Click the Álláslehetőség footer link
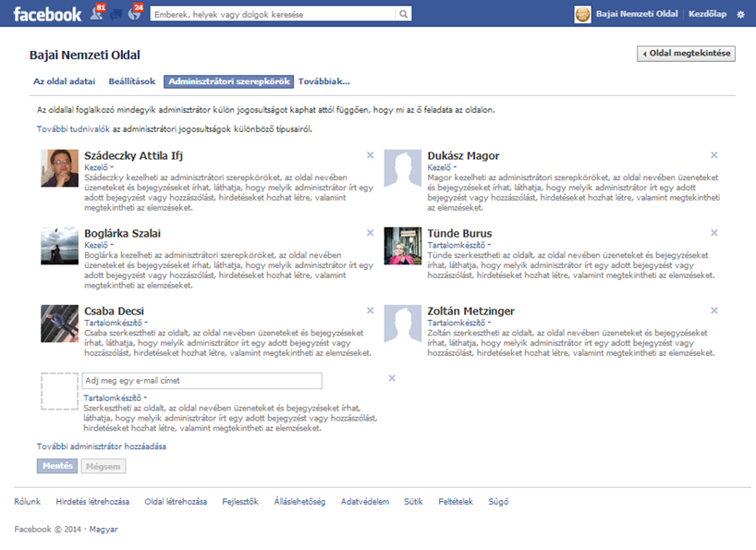This screenshot has width=756, height=550. pos(299,502)
